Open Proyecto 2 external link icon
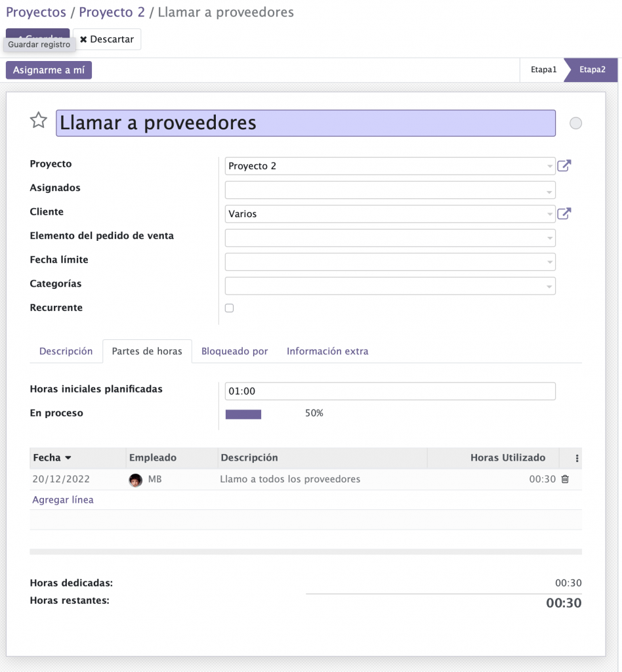This screenshot has width=622, height=672. pyautogui.click(x=564, y=165)
